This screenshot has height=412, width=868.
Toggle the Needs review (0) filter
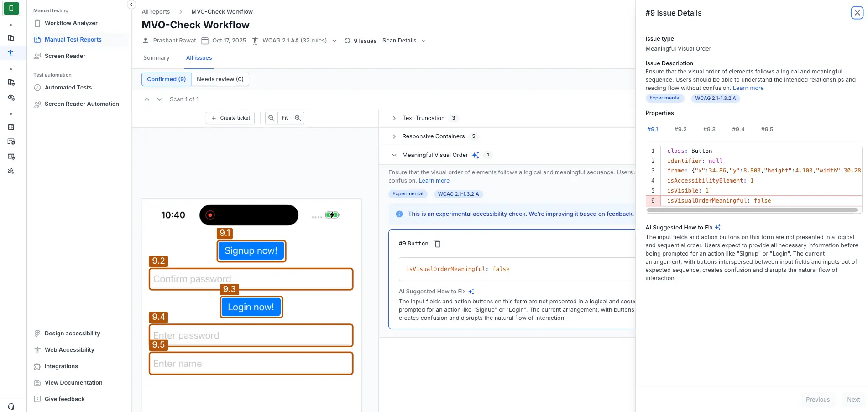[x=220, y=79]
